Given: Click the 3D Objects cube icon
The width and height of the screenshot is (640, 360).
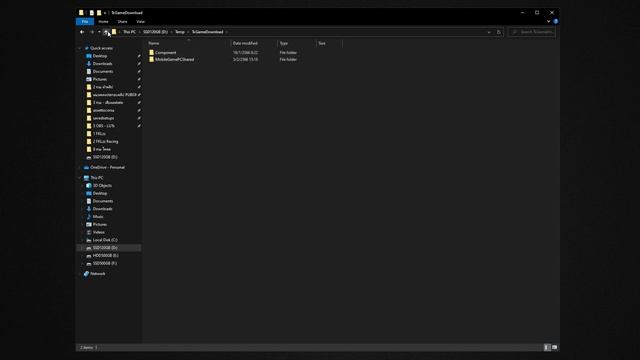Looking at the screenshot, I should (x=89, y=186).
